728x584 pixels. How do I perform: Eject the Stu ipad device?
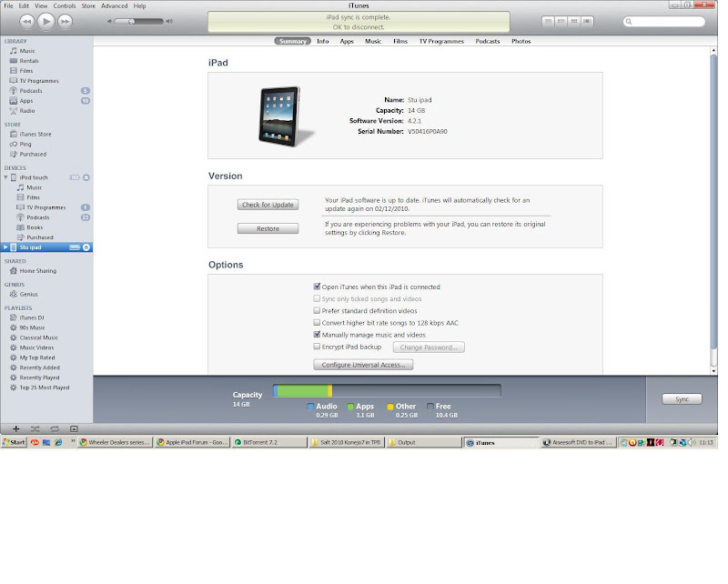[86, 247]
